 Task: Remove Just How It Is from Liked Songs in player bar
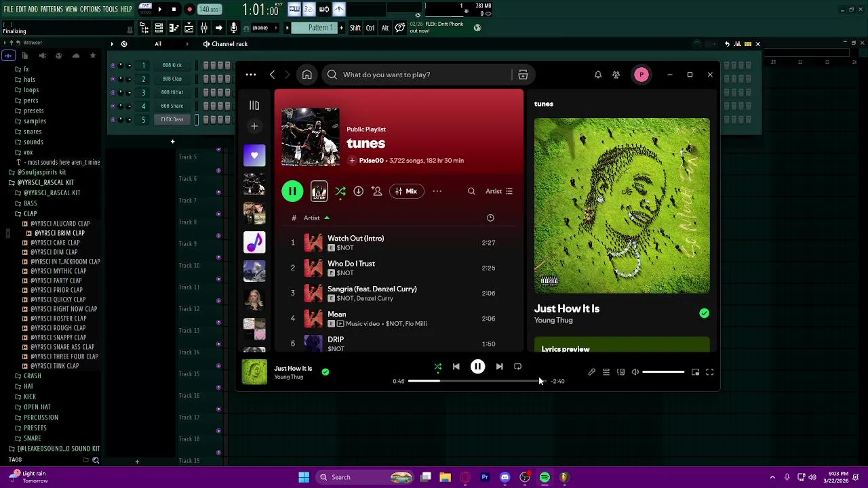[325, 371]
